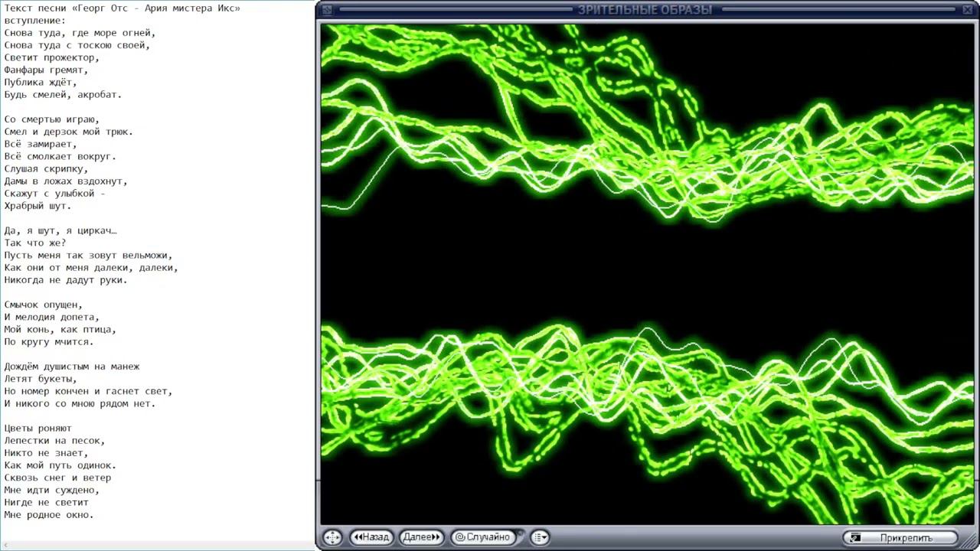The width and height of the screenshot is (980, 551).
Task: Click the line "Как они от меня далеки, далеки,"
Action: [91, 267]
